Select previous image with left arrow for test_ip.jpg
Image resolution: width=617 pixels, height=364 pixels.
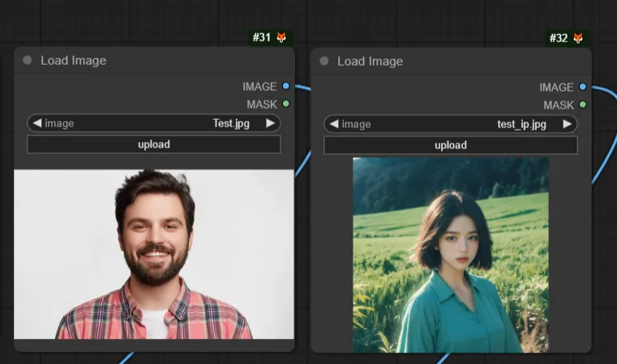333,124
